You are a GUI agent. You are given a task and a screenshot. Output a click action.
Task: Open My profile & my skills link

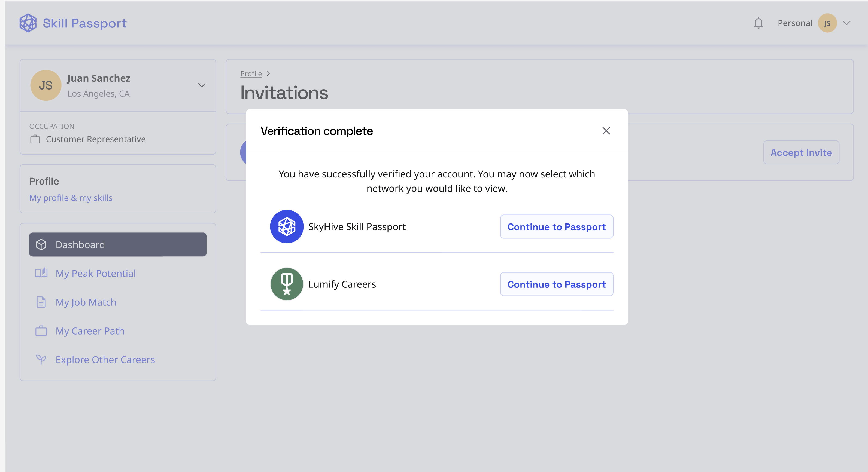coord(71,198)
